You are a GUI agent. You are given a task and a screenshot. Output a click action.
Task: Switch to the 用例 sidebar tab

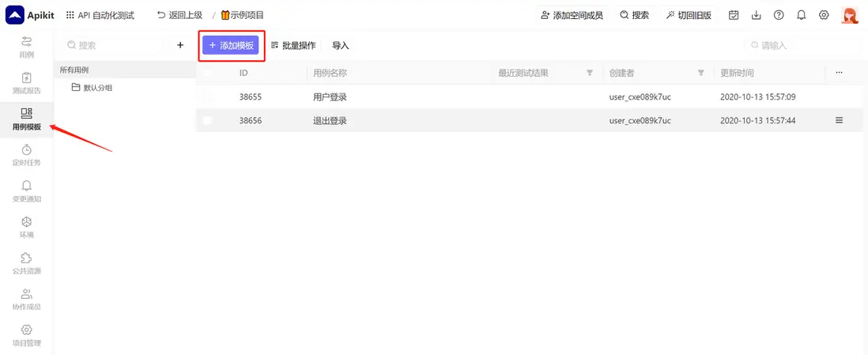click(27, 46)
